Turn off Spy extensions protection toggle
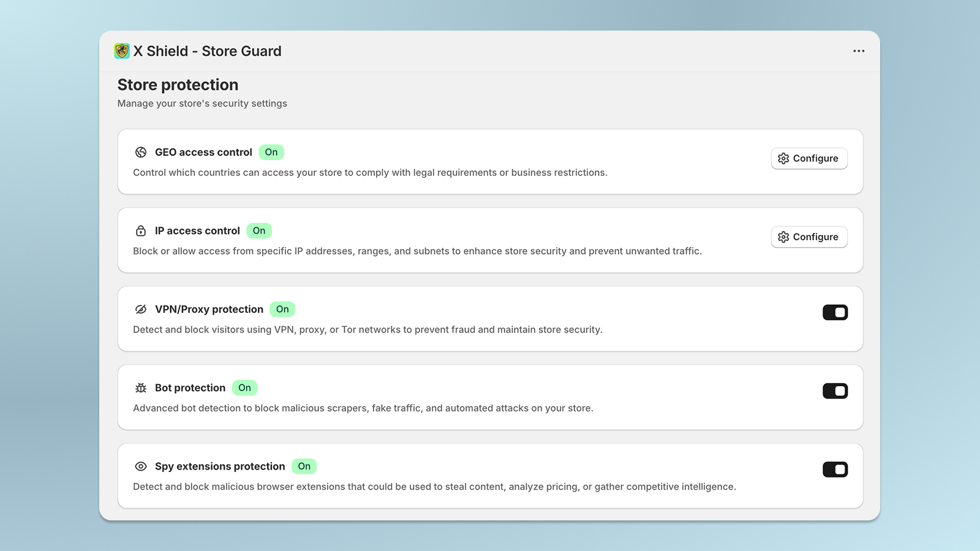 835,469
